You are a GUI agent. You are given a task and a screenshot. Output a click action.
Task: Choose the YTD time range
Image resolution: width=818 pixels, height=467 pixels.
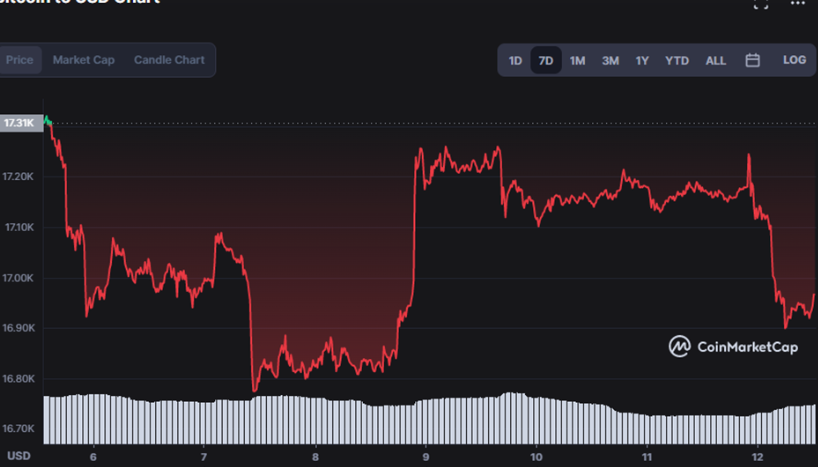click(x=677, y=60)
